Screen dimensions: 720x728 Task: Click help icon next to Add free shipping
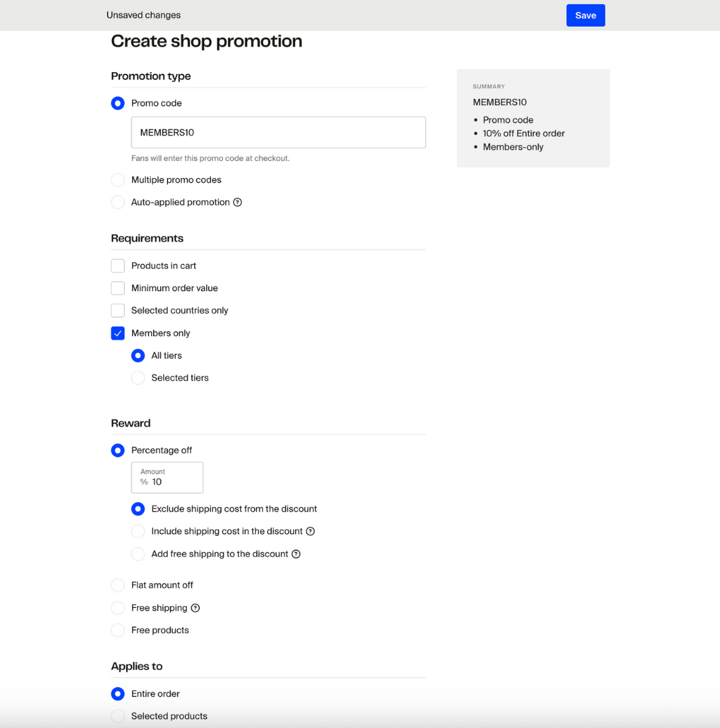296,554
